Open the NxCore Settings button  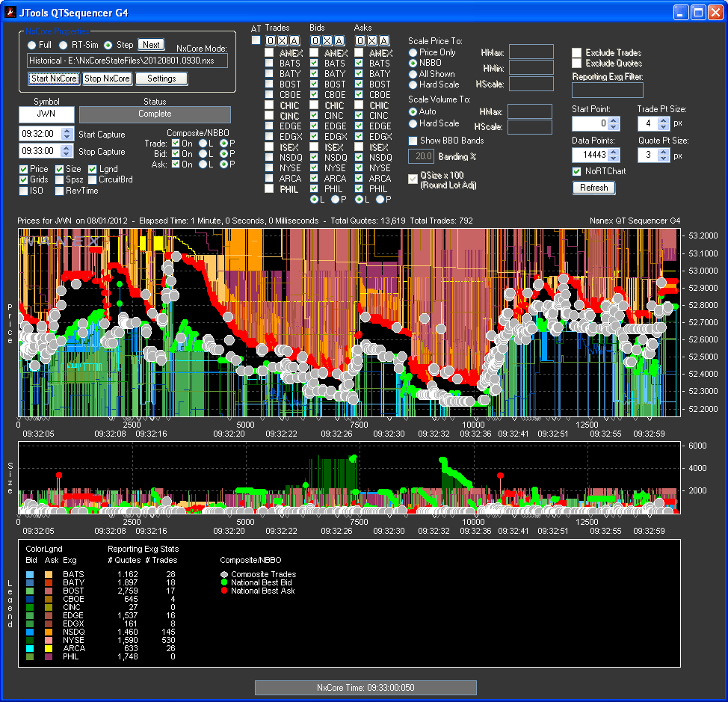coord(161,78)
